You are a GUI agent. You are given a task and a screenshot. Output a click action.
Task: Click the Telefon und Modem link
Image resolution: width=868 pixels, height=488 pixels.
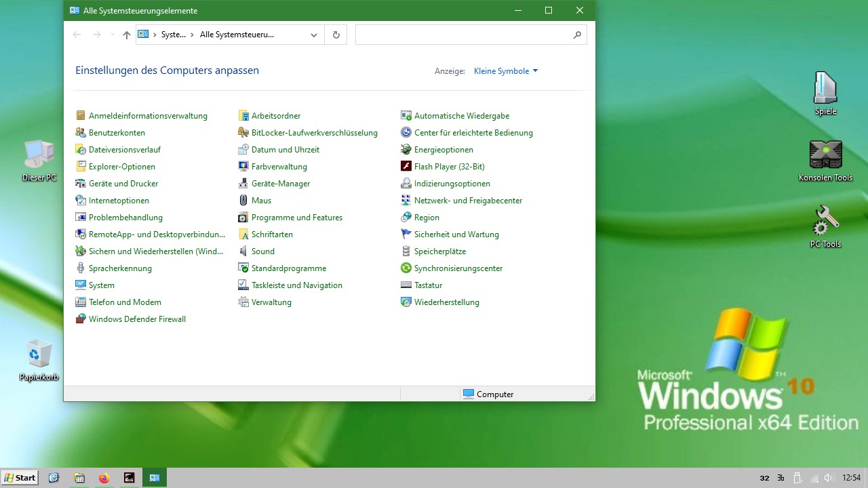coord(125,302)
